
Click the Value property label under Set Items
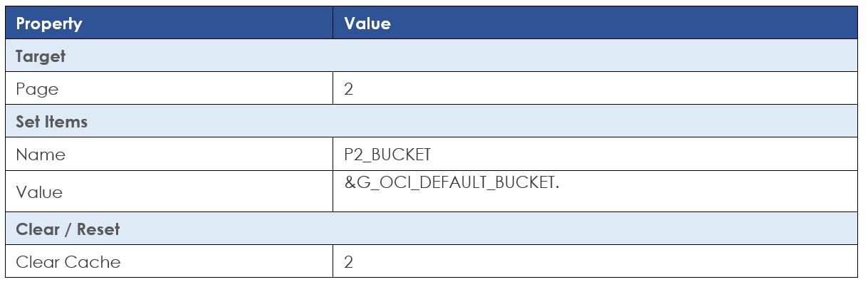pyautogui.click(x=39, y=192)
